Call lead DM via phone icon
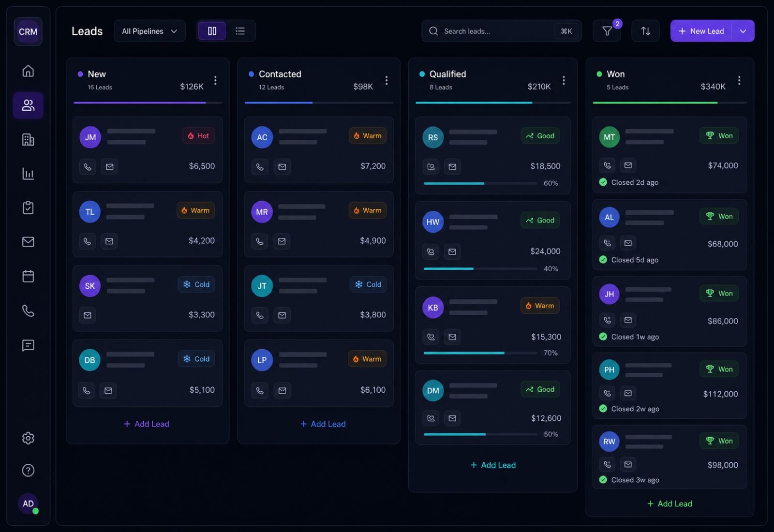Viewport: 774px width, 532px height. (x=431, y=418)
